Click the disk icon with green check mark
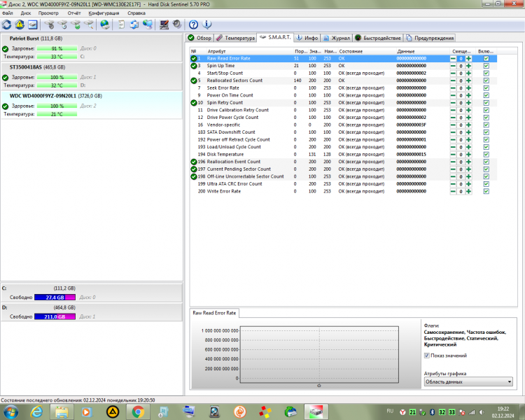 click(x=76, y=24)
